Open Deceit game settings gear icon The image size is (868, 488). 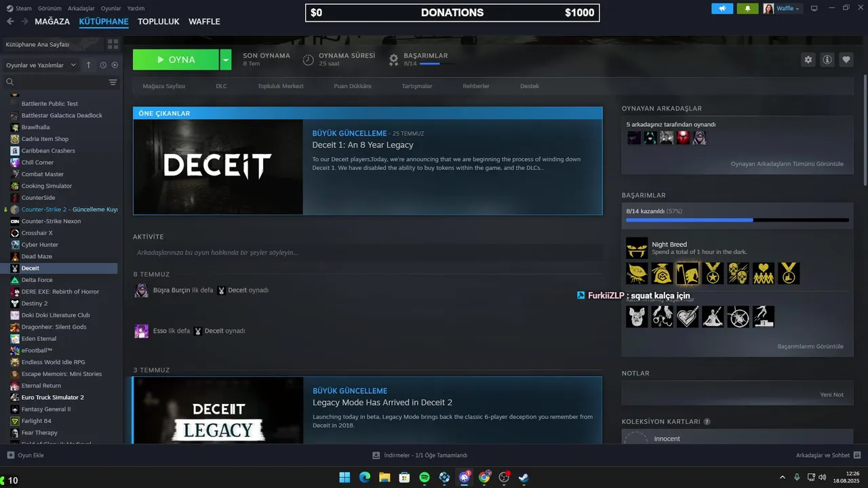(x=808, y=60)
